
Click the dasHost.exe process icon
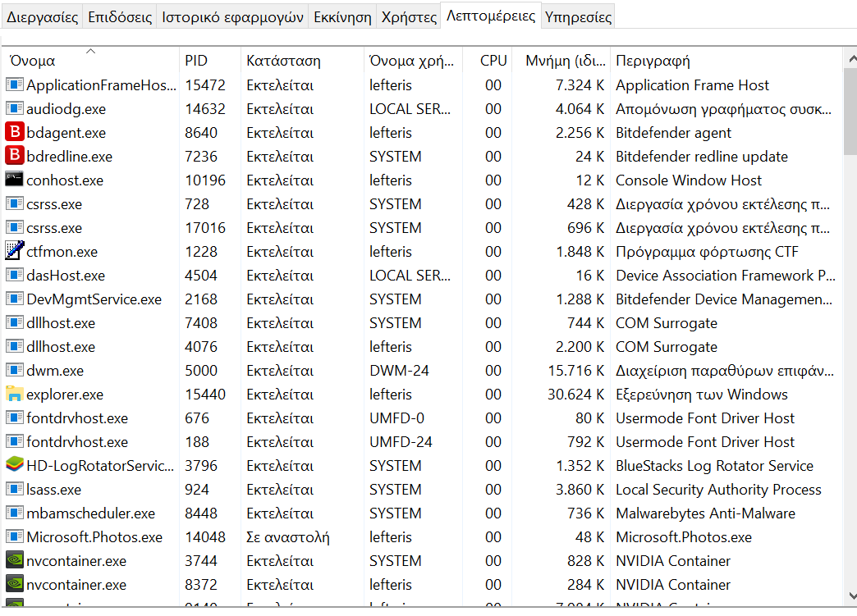14,275
